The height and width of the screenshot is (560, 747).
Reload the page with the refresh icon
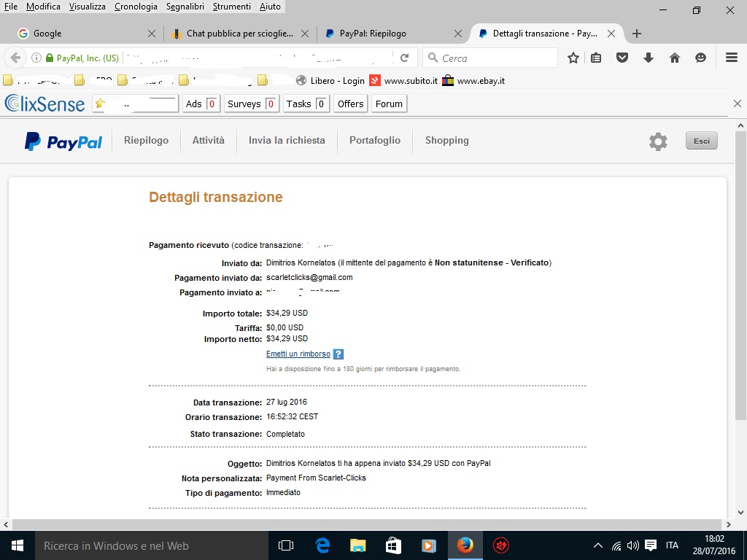point(404,58)
